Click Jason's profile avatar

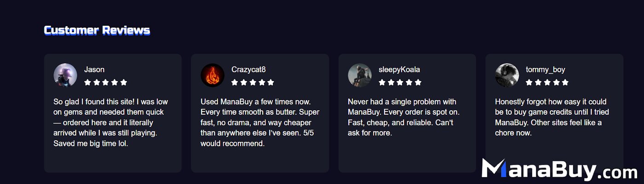pos(65,75)
